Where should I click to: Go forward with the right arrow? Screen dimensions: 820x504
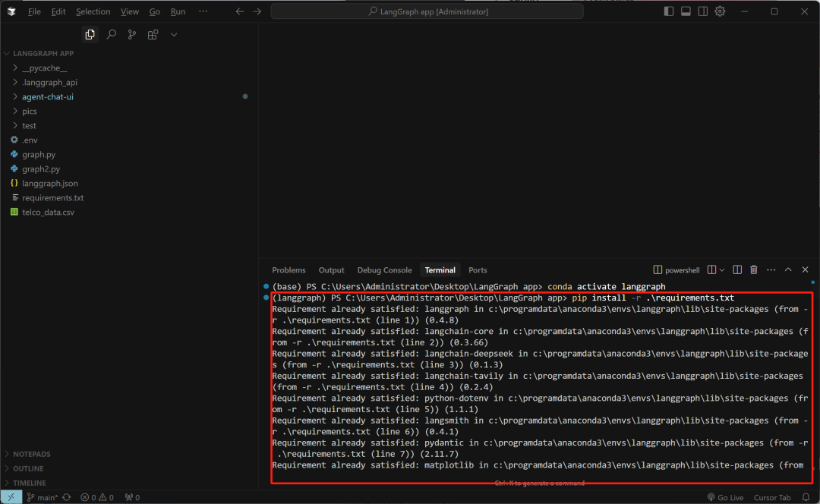[257, 11]
